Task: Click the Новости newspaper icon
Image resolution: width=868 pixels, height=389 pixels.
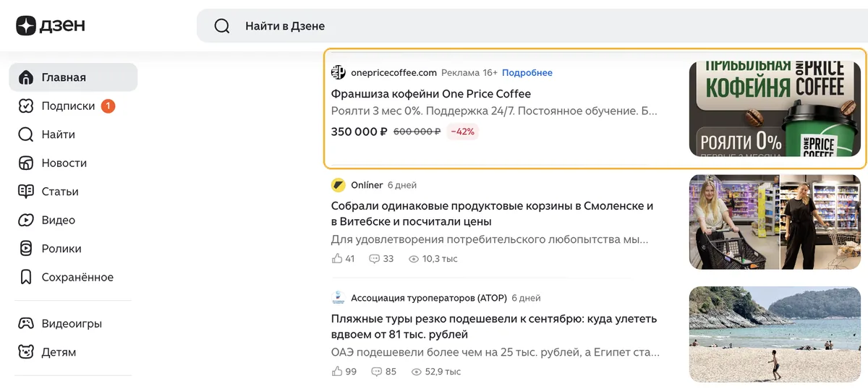Action: [26, 163]
